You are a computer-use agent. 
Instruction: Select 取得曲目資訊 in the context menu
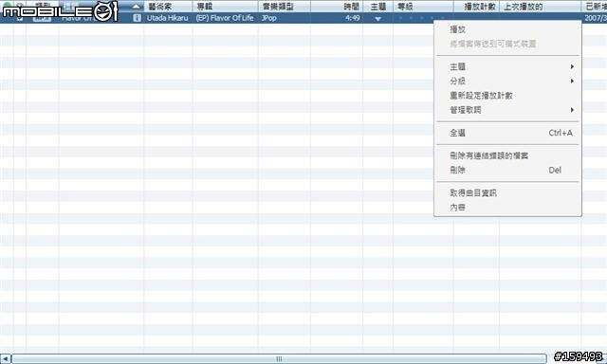(507, 192)
